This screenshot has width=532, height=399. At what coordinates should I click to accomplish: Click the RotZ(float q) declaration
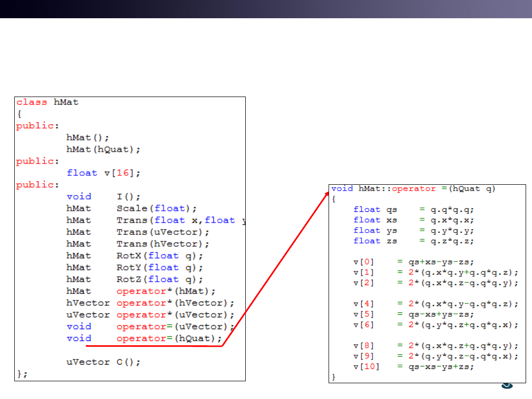point(135,279)
